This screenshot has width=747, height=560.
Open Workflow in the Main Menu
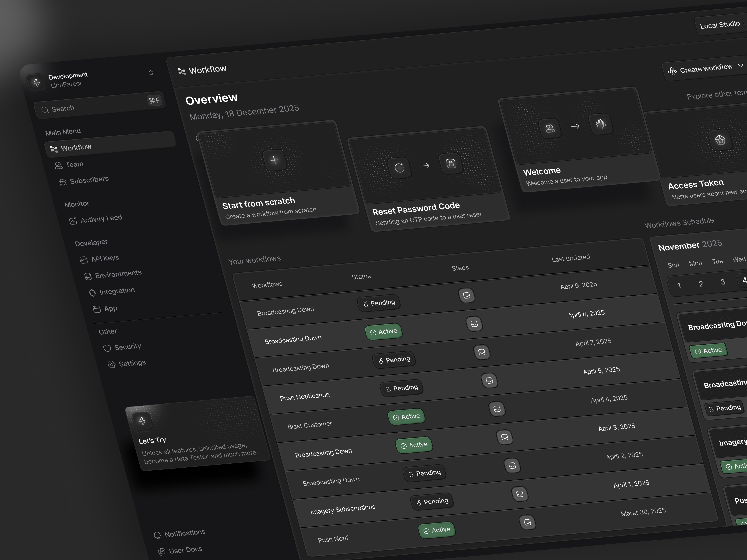[110, 144]
